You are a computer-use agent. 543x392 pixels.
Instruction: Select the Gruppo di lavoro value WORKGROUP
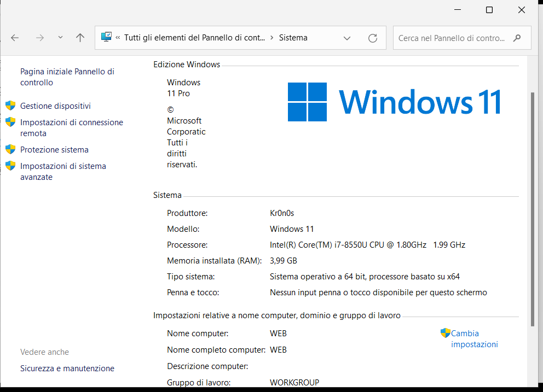tap(294, 383)
